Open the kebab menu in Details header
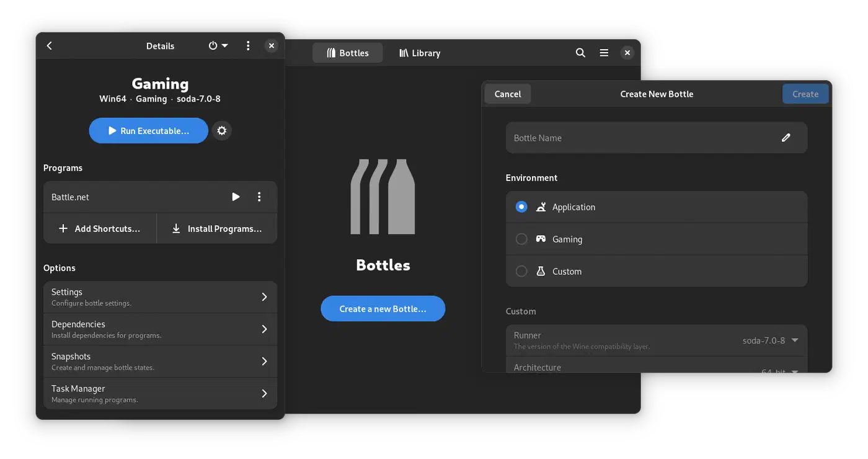The height and width of the screenshot is (459, 868). tap(248, 46)
